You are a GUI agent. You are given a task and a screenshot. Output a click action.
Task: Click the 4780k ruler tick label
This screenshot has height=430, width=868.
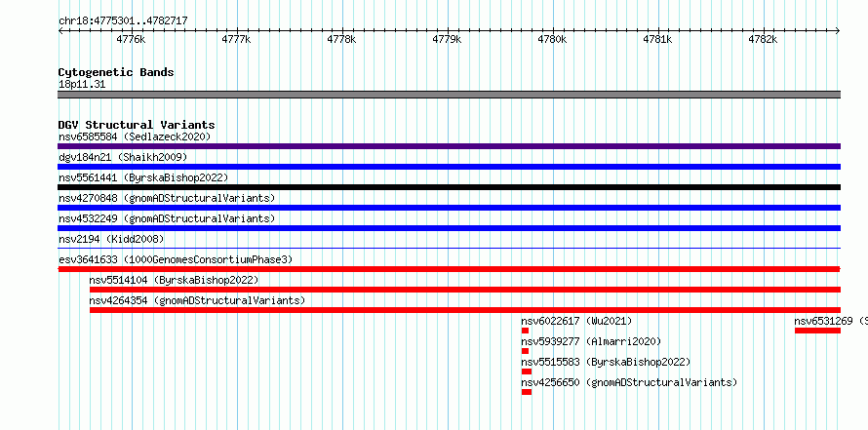click(552, 39)
